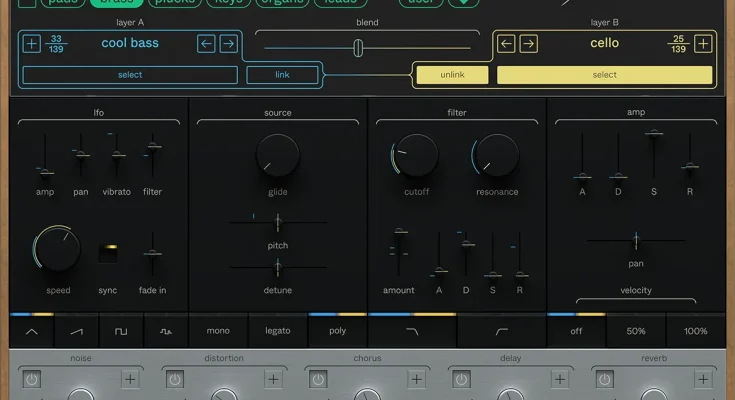Screen dimensions: 735x400
Task: Toggle the LFO sync switch
Action: (x=108, y=254)
